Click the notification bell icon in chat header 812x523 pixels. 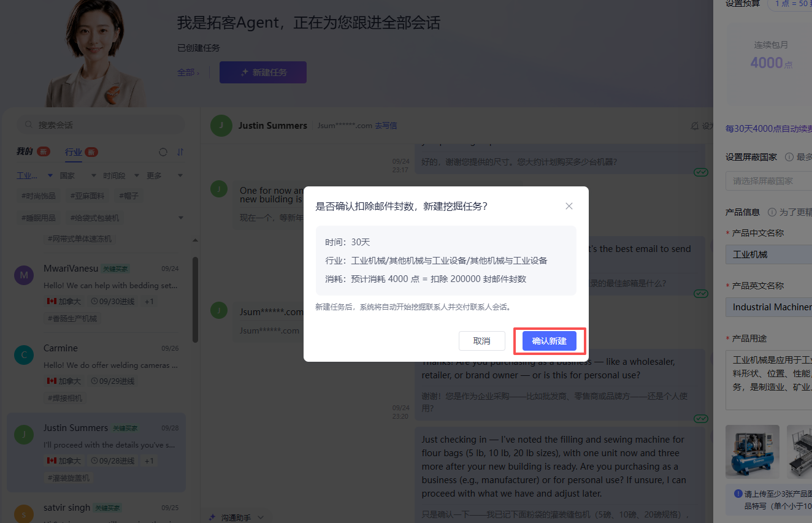coord(695,126)
